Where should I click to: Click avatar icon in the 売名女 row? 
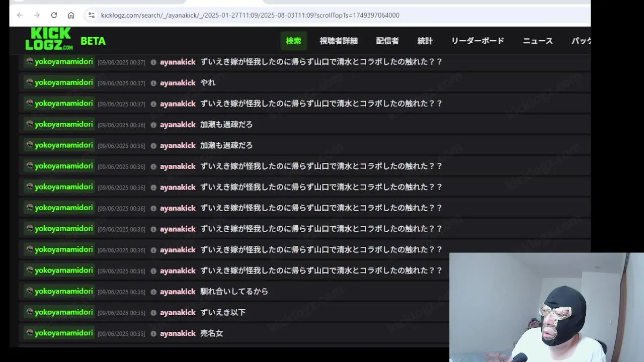(x=30, y=333)
